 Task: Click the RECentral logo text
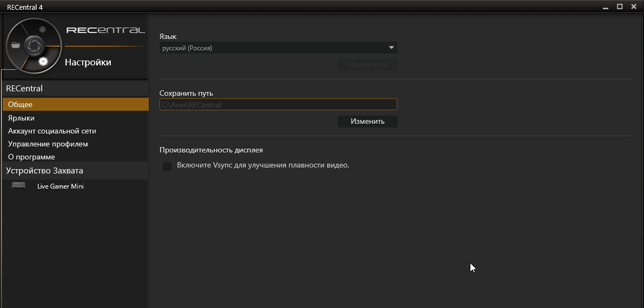click(x=105, y=30)
